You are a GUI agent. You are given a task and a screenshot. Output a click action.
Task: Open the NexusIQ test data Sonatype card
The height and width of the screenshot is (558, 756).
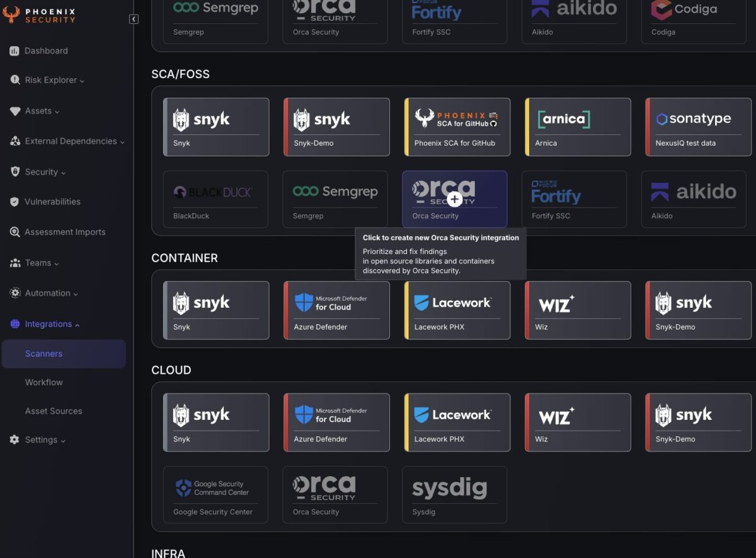(x=699, y=127)
